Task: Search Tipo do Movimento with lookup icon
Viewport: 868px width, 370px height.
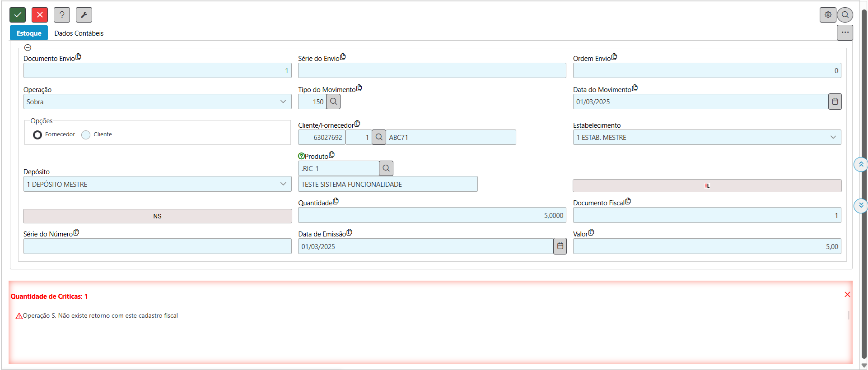Action: [x=333, y=102]
